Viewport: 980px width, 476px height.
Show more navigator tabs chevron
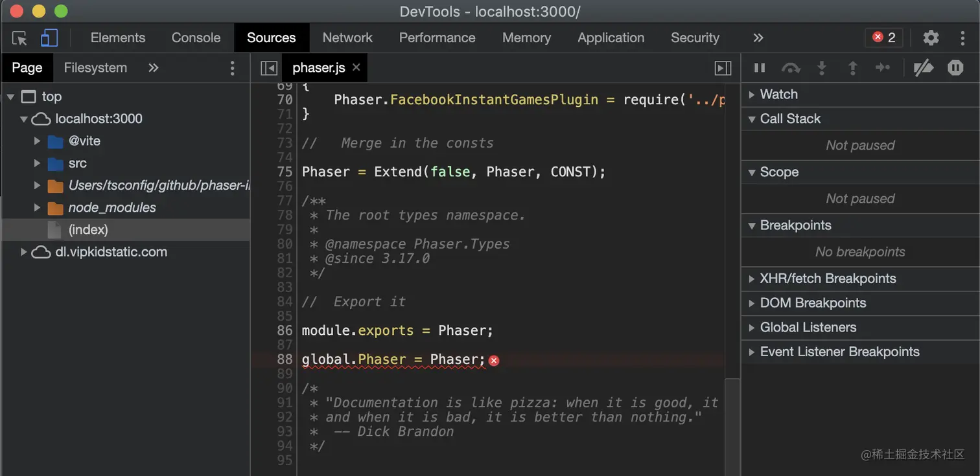tap(154, 68)
